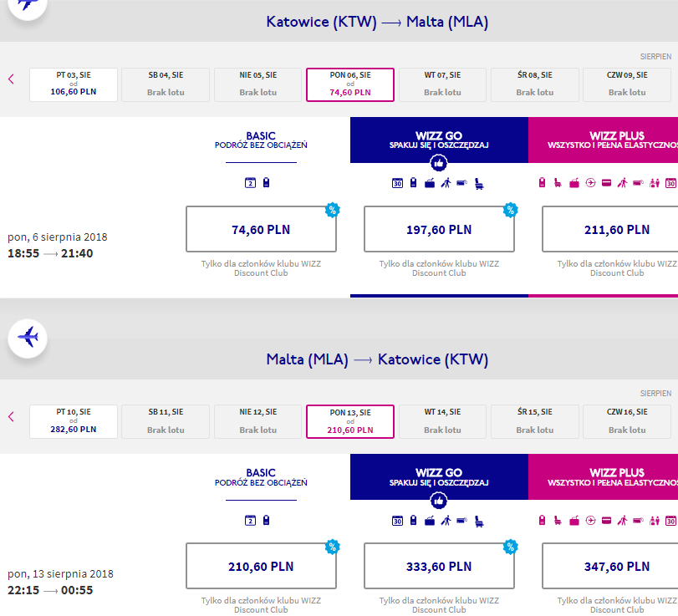Click 'pon, 13 sierpnia 2018' flight date

[60, 574]
